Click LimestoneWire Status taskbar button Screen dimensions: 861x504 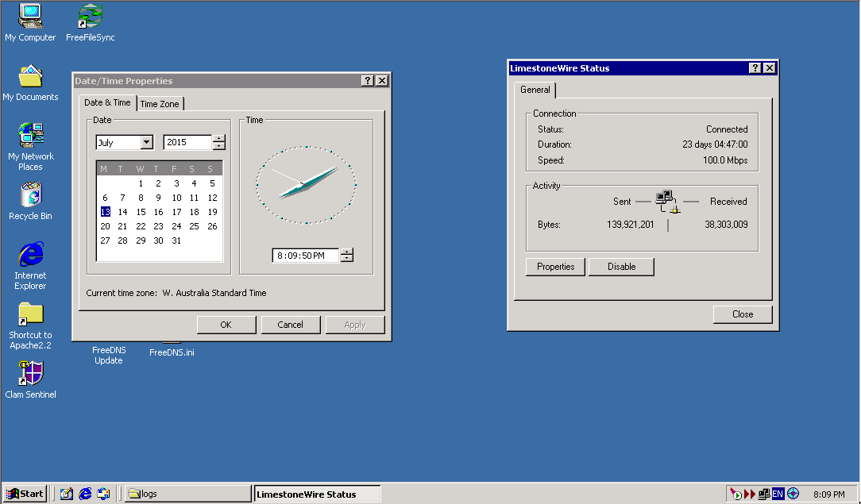318,494
